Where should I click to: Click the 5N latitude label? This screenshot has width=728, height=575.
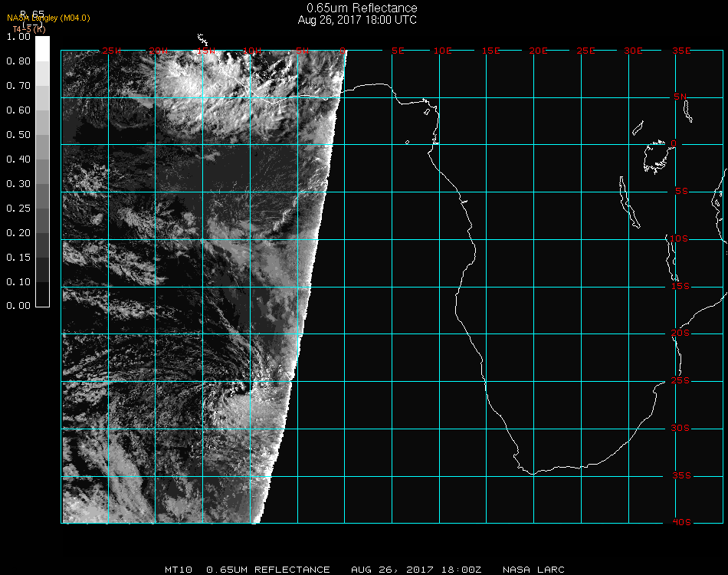(x=680, y=97)
